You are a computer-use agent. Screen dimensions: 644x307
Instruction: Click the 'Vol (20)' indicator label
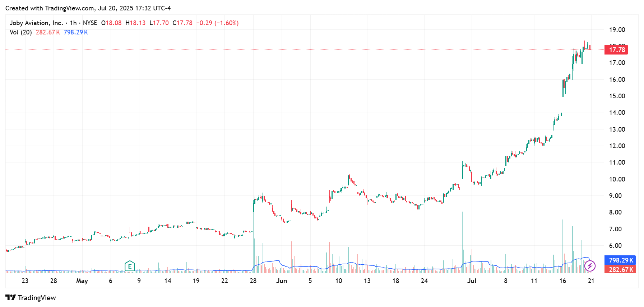21,32
